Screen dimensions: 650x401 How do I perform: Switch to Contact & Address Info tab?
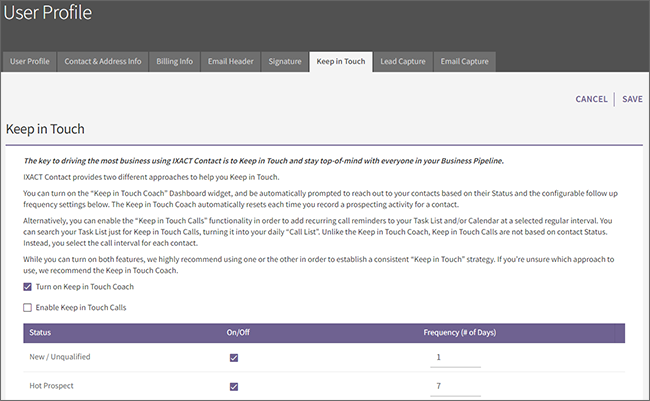point(103,61)
